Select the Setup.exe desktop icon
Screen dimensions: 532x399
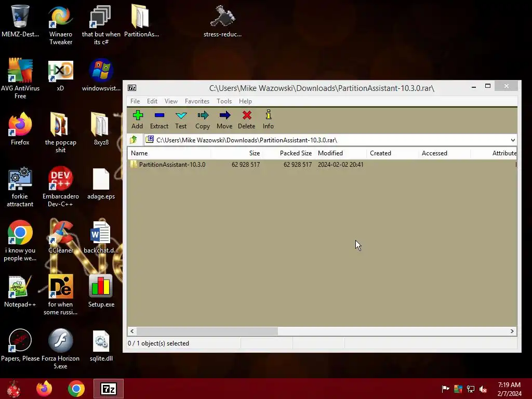(x=101, y=291)
